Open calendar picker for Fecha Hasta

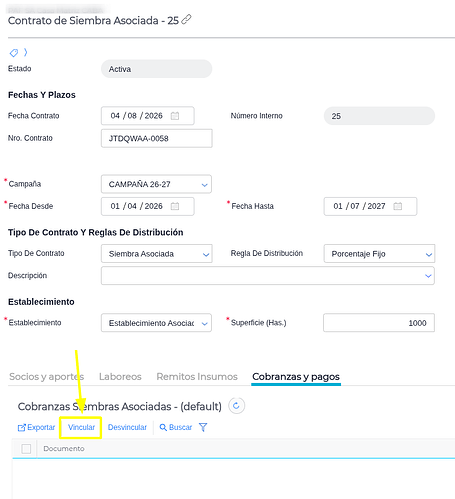tap(397, 206)
